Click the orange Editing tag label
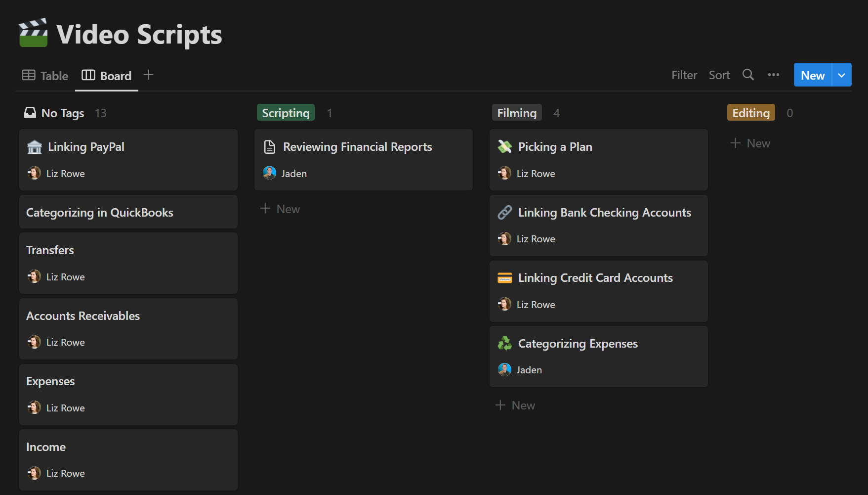This screenshot has height=495, width=868. pos(750,113)
